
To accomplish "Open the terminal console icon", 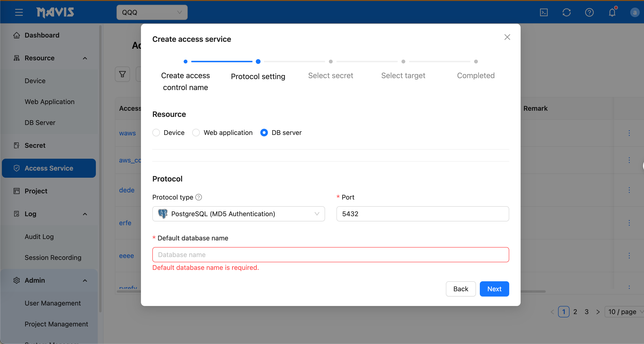I will coord(543,12).
